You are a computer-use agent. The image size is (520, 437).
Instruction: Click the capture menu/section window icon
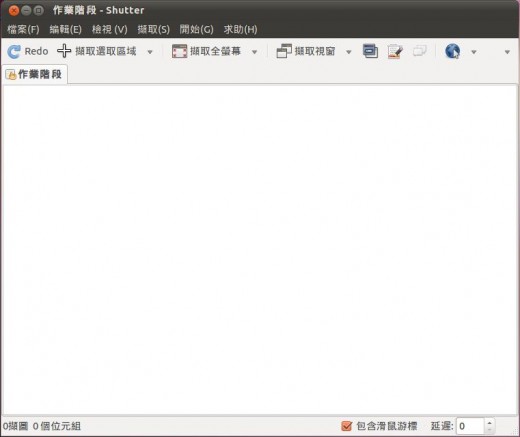[x=370, y=51]
